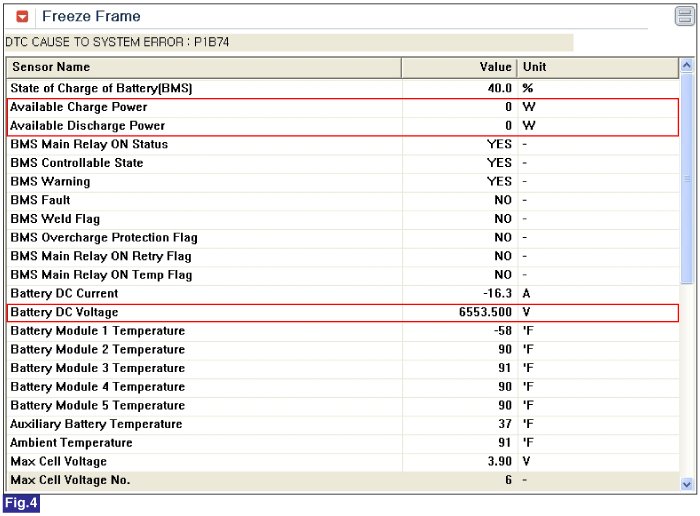Screen dimensions: 700x516
Task: Click the Value column header
Action: coord(459,67)
